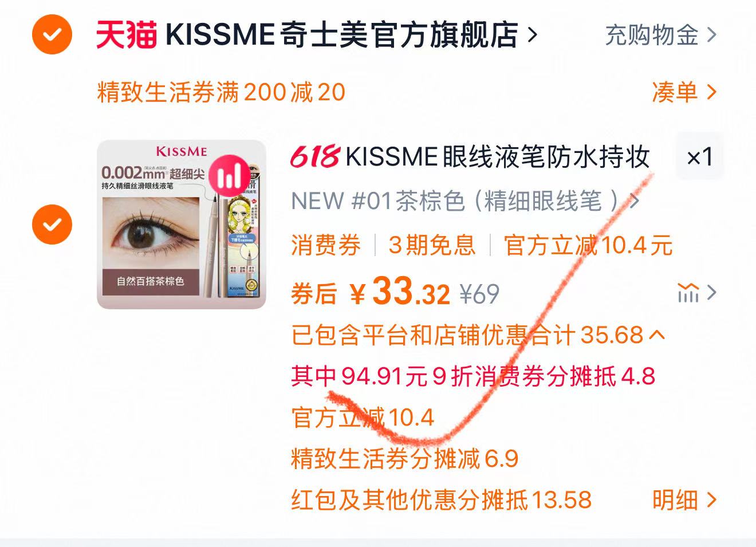This screenshot has height=547, width=756.
Task: Tap the chevron after the store name
Action: pyautogui.click(x=533, y=35)
